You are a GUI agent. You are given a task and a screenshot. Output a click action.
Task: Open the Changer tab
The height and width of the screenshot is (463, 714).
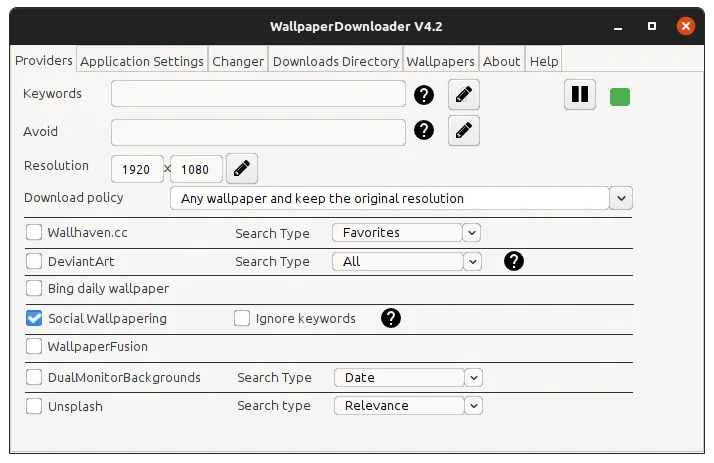[238, 61]
